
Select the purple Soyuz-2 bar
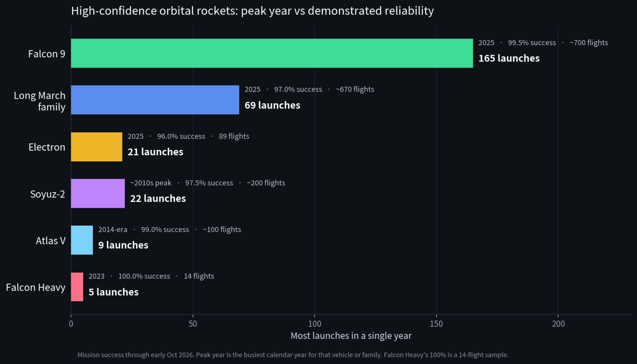coord(98,193)
